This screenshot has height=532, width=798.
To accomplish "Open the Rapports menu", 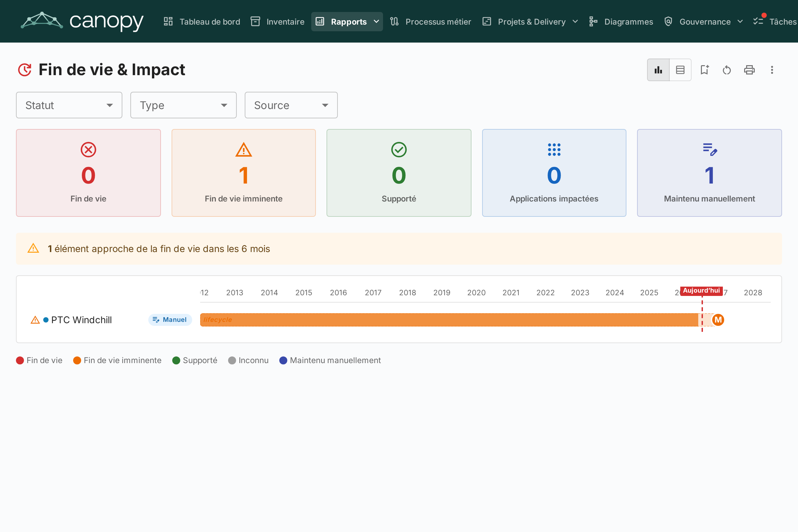I will 347,22.
